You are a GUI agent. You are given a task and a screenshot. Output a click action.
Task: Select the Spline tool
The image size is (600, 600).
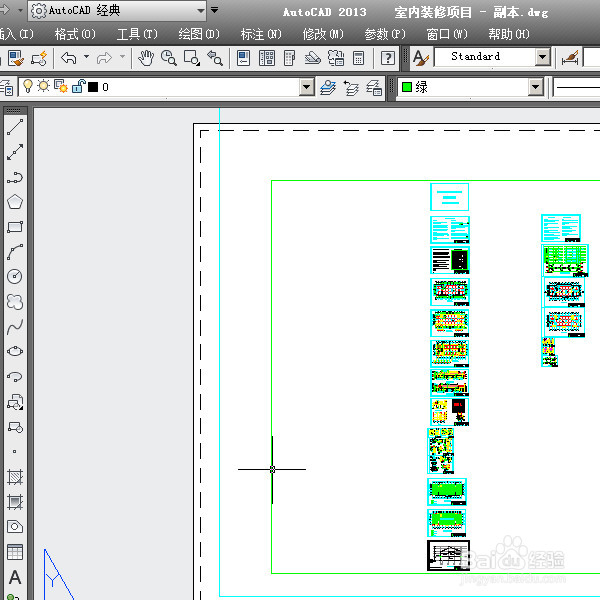(x=15, y=327)
